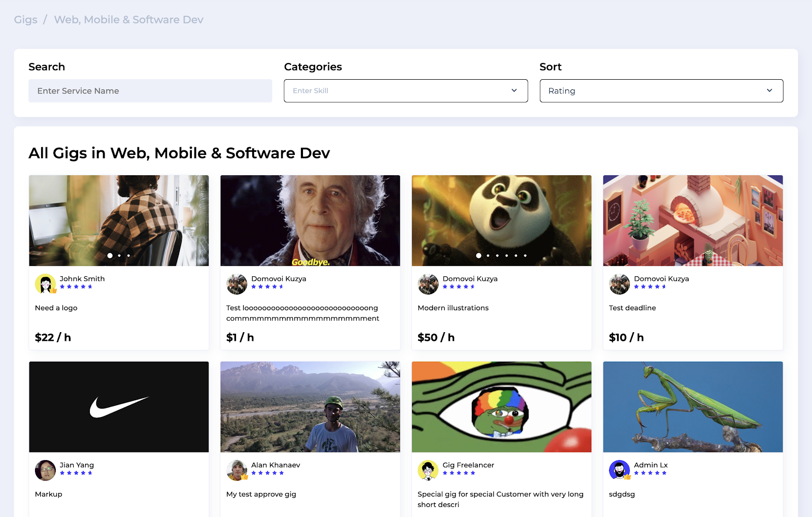The image size is (812, 517).
Task: Select the last carousel dot on the panda image
Action: [525, 255]
